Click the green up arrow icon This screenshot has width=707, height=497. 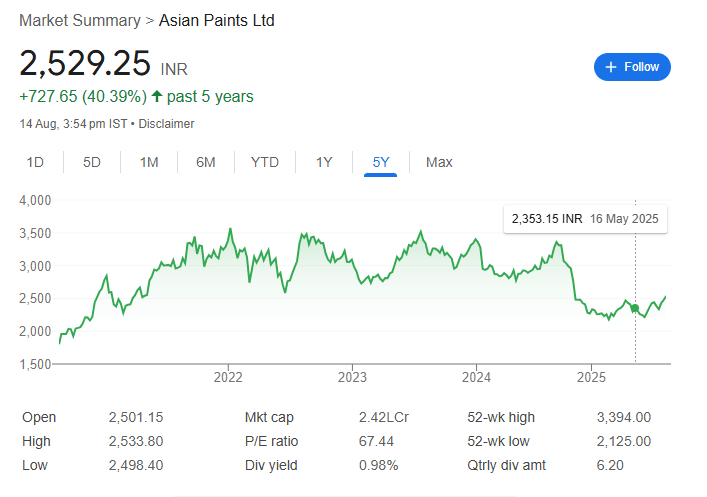[x=156, y=96]
